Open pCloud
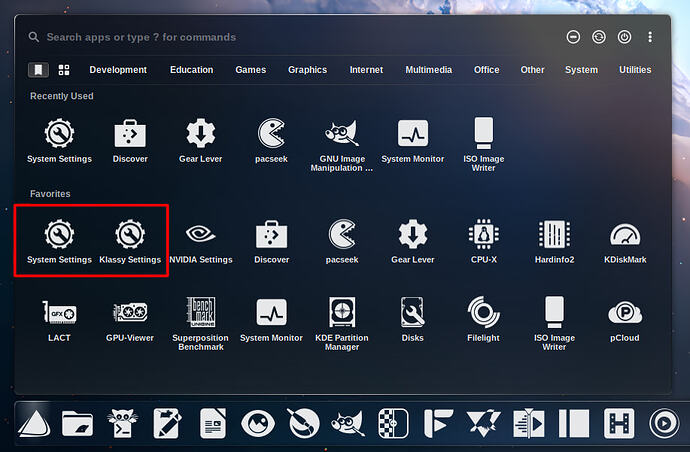The width and height of the screenshot is (690, 452). point(625,320)
